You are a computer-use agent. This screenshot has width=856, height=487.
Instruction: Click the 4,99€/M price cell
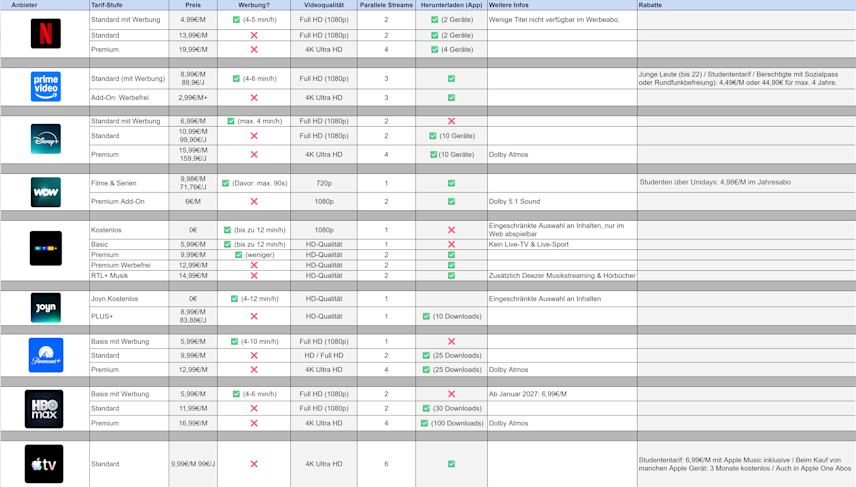click(x=193, y=20)
